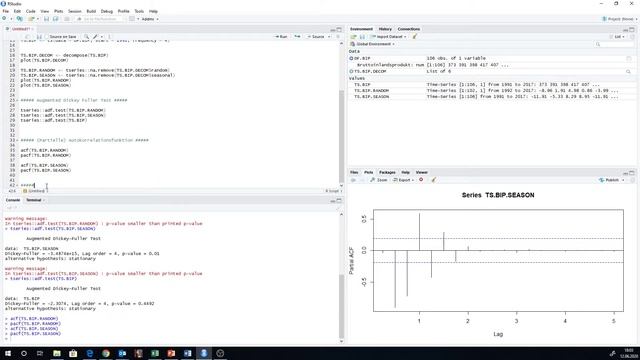Open the Addins dropdown

(150, 19)
